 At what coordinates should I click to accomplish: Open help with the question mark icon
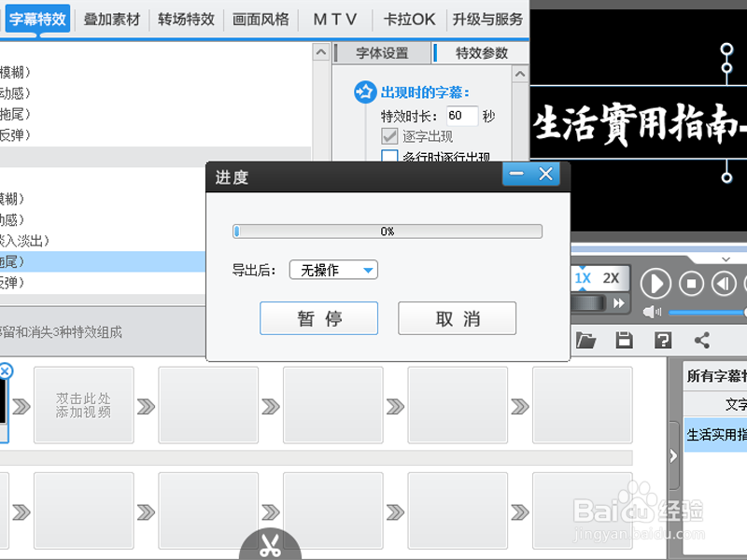pyautogui.click(x=663, y=340)
